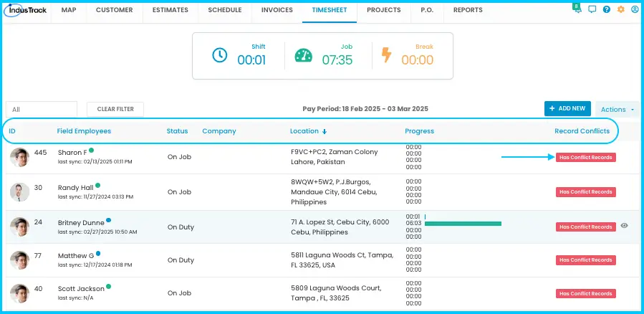
Task: Click the last sync 02/27/2025 10:50 AM text
Action: (97, 232)
